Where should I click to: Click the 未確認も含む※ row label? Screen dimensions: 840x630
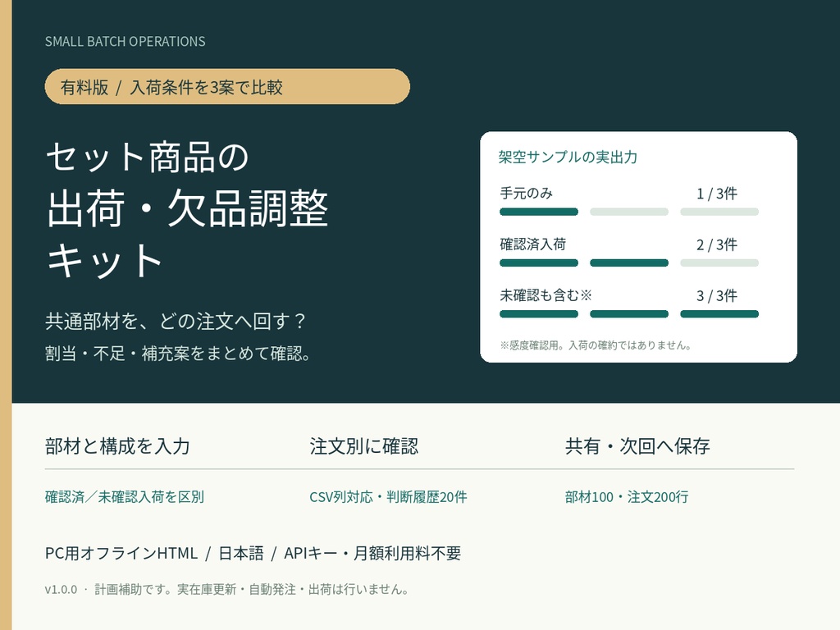tap(546, 295)
